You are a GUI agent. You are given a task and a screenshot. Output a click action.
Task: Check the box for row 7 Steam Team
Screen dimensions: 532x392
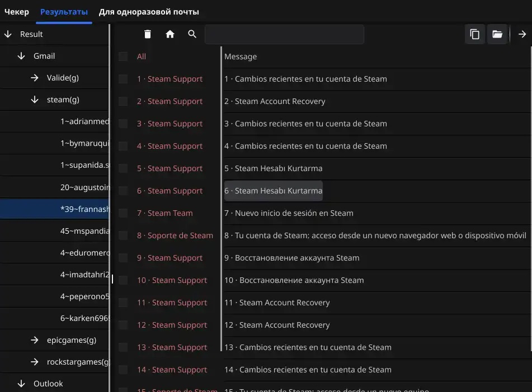tap(123, 213)
